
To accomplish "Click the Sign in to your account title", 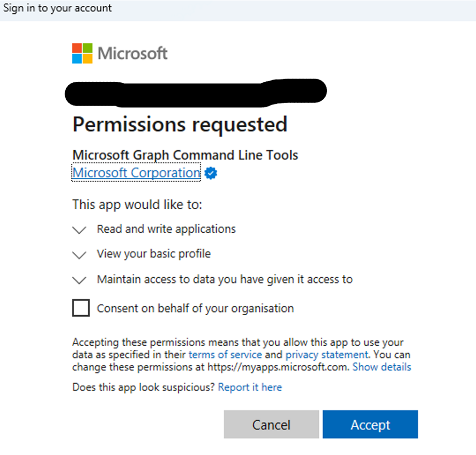I will 57,8.
